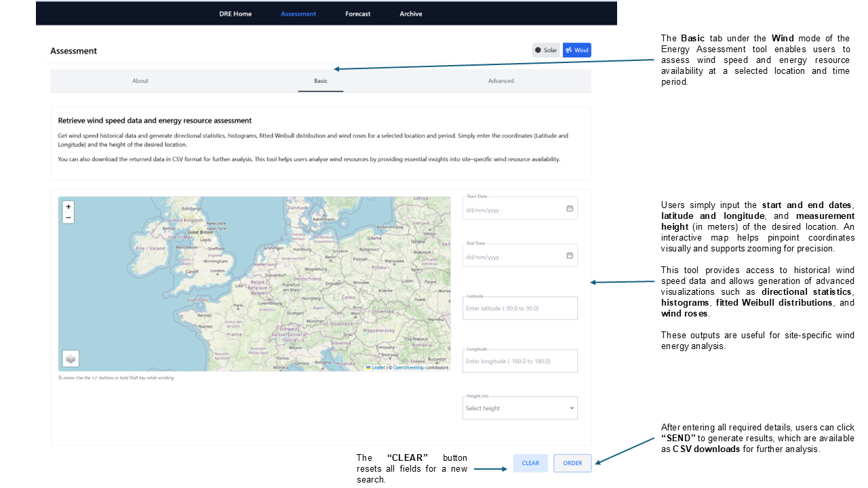Switch to Wind assessment mode
Viewport: 868px width, 488px height.
point(576,50)
